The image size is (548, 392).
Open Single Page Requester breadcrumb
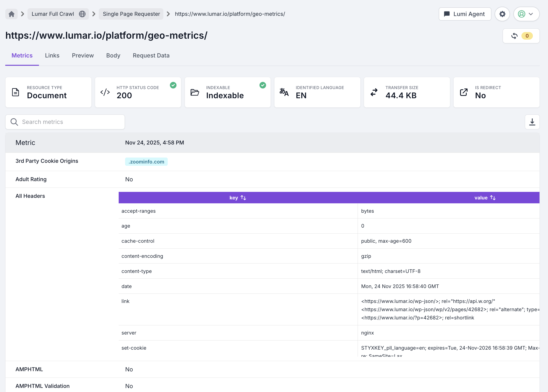(131, 14)
